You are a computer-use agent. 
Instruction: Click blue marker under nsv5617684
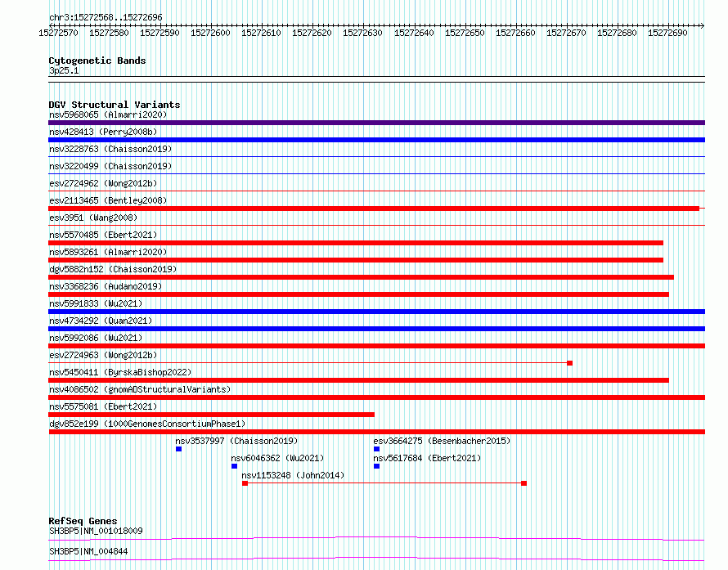[x=376, y=466]
